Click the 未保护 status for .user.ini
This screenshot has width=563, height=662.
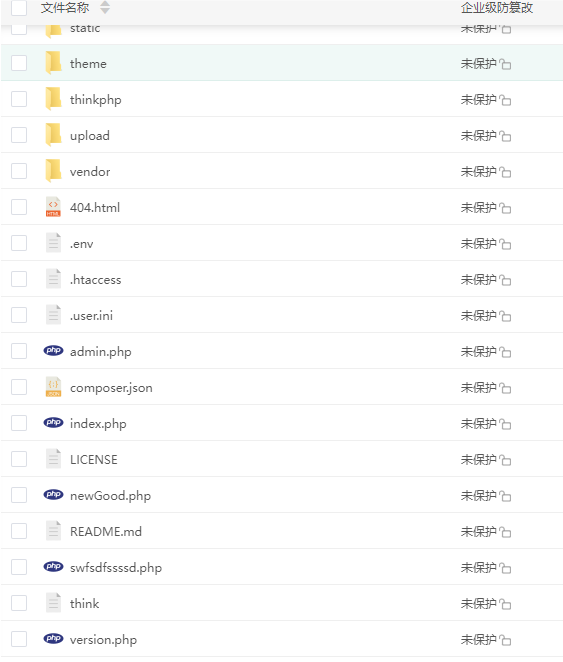(x=479, y=316)
